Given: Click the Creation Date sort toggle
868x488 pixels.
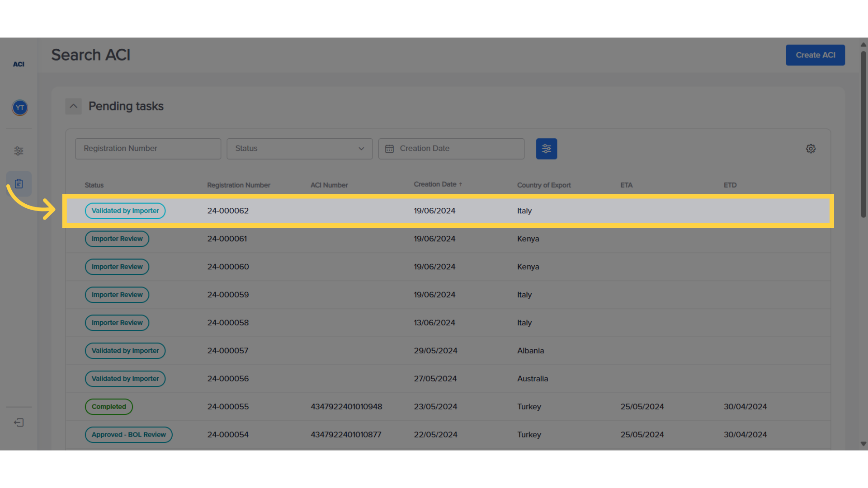Looking at the screenshot, I should (438, 184).
